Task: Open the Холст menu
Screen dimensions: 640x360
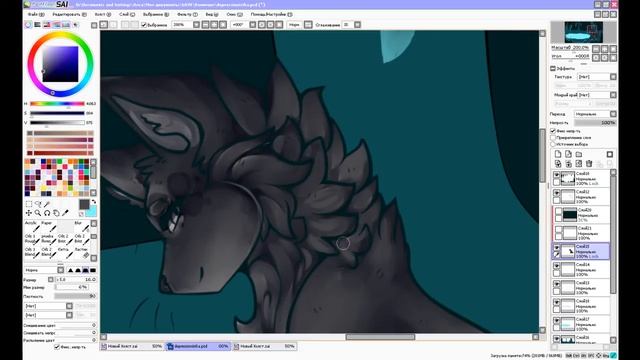Action: [x=102, y=14]
